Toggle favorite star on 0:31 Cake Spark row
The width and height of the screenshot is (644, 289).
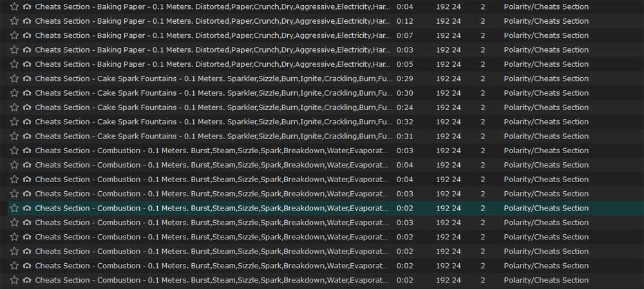[14, 136]
